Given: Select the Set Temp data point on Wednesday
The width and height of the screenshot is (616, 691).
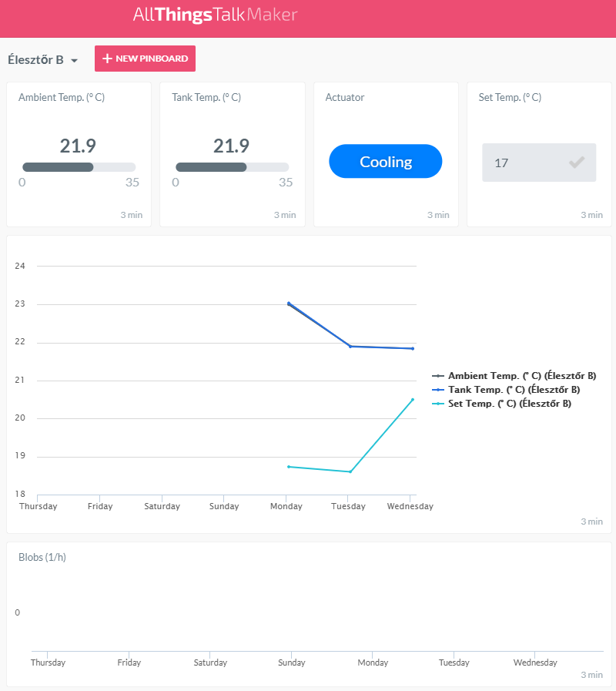Looking at the screenshot, I should pyautogui.click(x=413, y=399).
